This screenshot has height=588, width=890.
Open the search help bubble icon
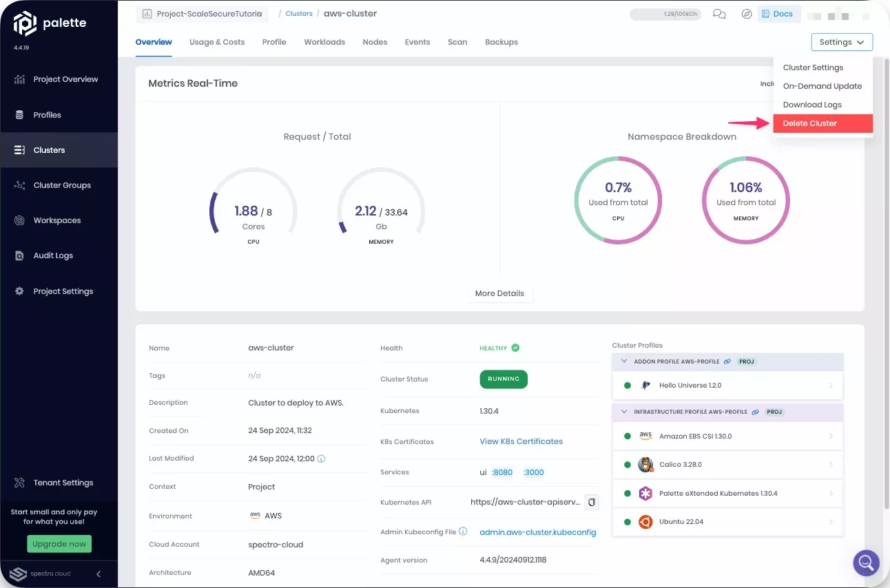(866, 563)
